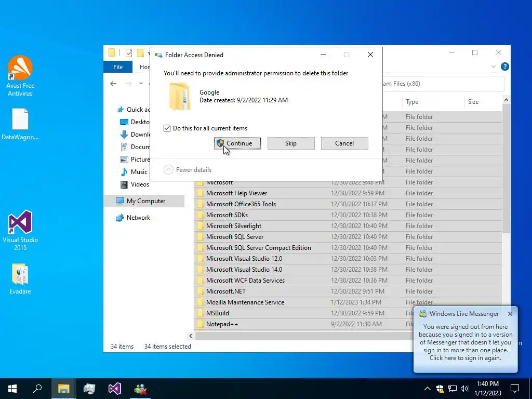
Task: Click the Skip button
Action: pyautogui.click(x=291, y=143)
